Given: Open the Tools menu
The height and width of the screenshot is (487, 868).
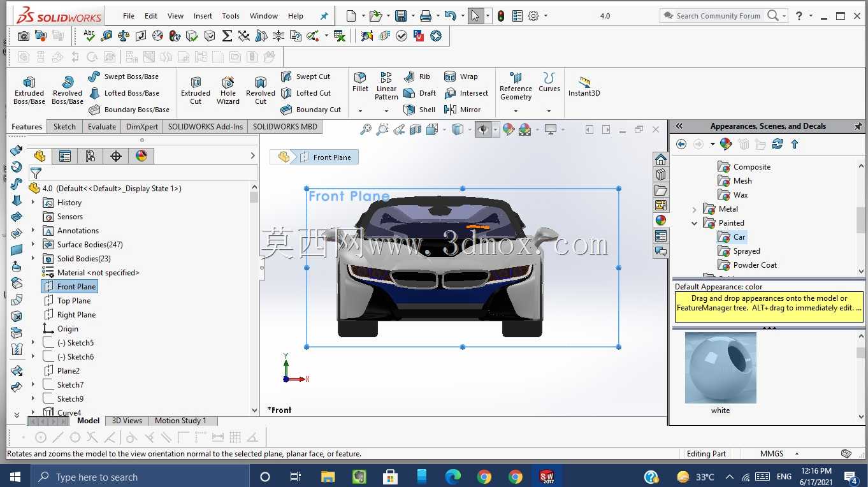Looking at the screenshot, I should 231,16.
